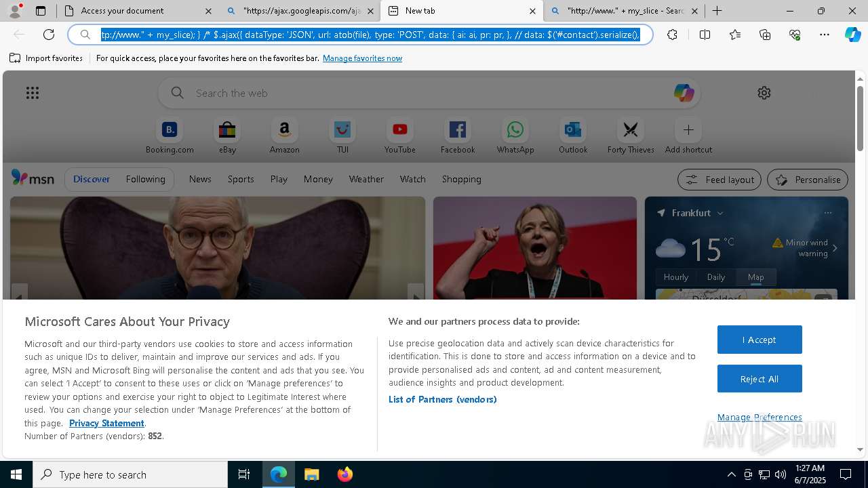This screenshot has height=488, width=868.
Task: Select the Discover feed tab
Action: coord(92,179)
